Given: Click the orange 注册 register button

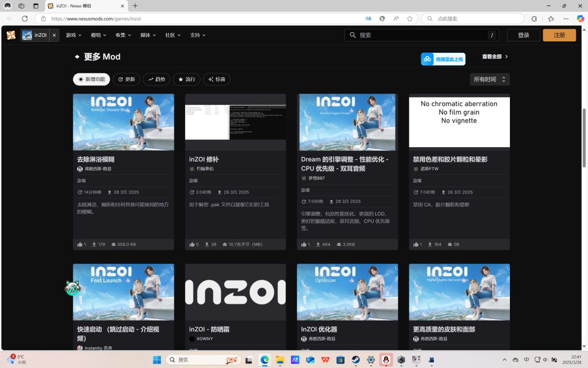Looking at the screenshot, I should 559,35.
